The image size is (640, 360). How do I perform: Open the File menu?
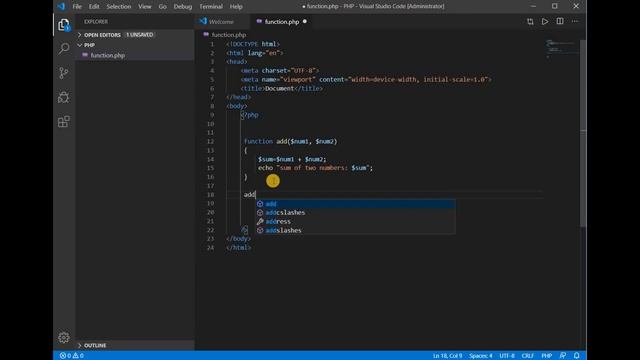point(77,7)
